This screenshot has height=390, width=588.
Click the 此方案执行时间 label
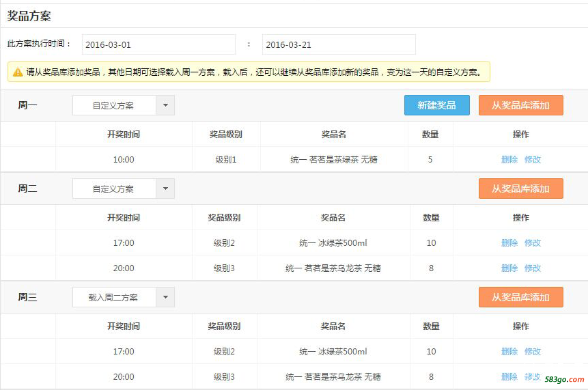point(39,44)
